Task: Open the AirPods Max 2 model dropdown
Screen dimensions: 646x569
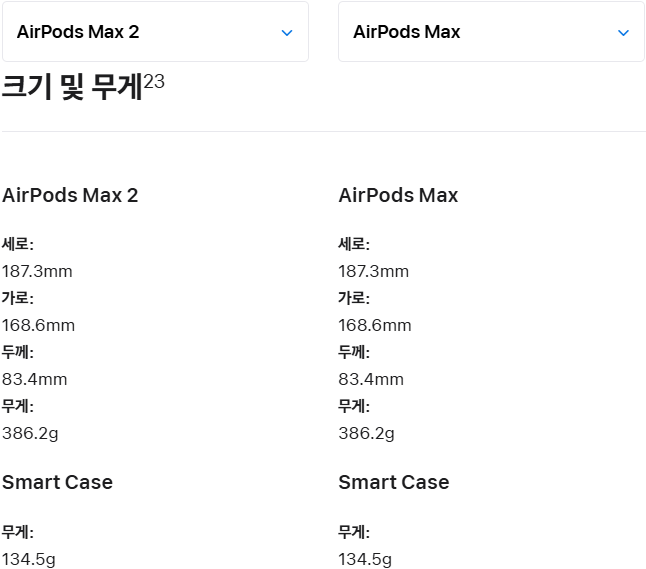Action: (154, 32)
